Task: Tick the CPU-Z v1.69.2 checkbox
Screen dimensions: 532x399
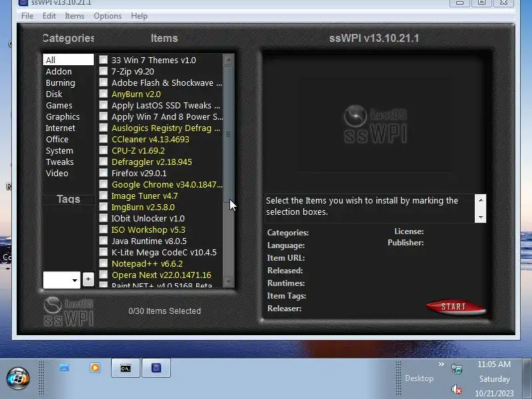Action: point(104,150)
